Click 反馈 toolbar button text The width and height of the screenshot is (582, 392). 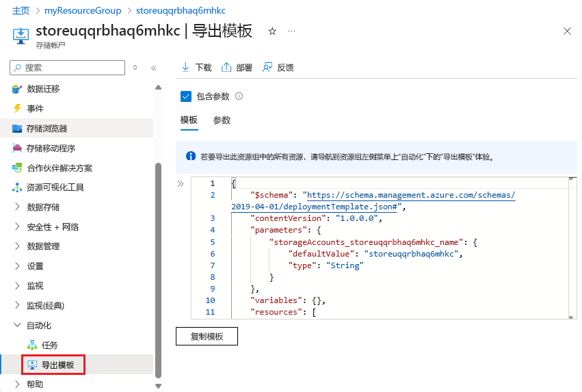pos(285,68)
